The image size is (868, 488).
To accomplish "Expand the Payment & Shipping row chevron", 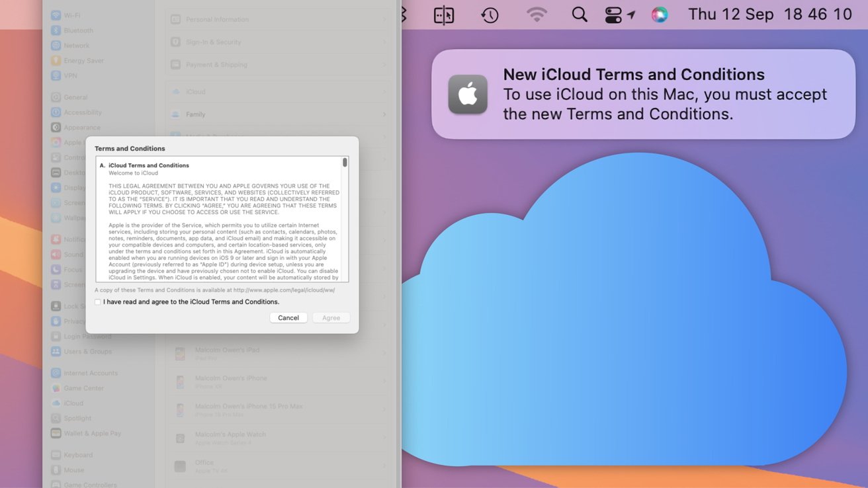I will 384,65.
